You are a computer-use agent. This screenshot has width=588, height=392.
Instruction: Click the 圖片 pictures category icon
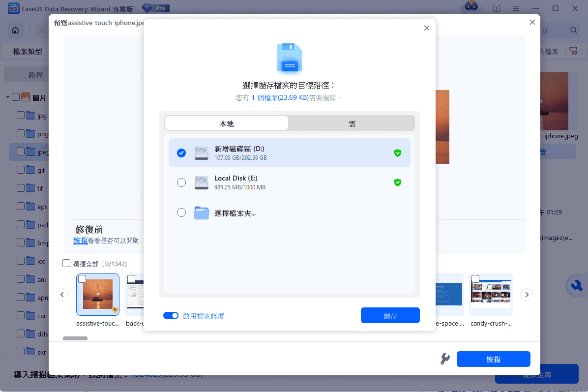[x=26, y=97]
